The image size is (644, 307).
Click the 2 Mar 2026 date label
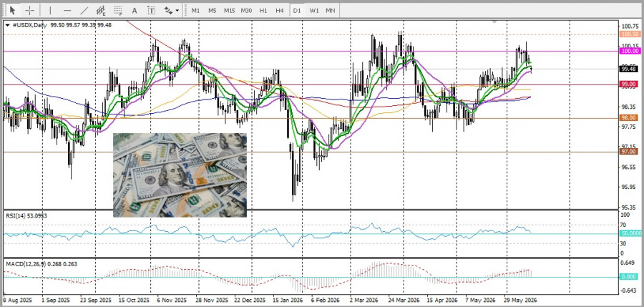pyautogui.click(x=364, y=300)
